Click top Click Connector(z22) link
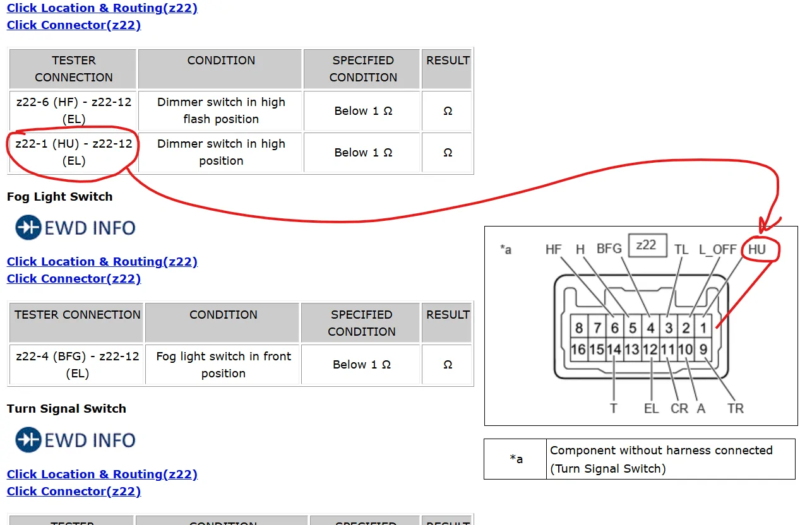The image size is (812, 525). [74, 25]
